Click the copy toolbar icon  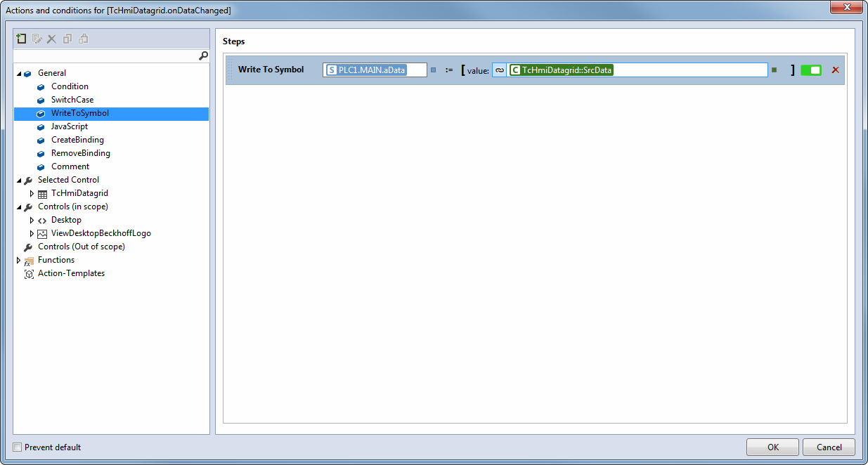point(67,39)
